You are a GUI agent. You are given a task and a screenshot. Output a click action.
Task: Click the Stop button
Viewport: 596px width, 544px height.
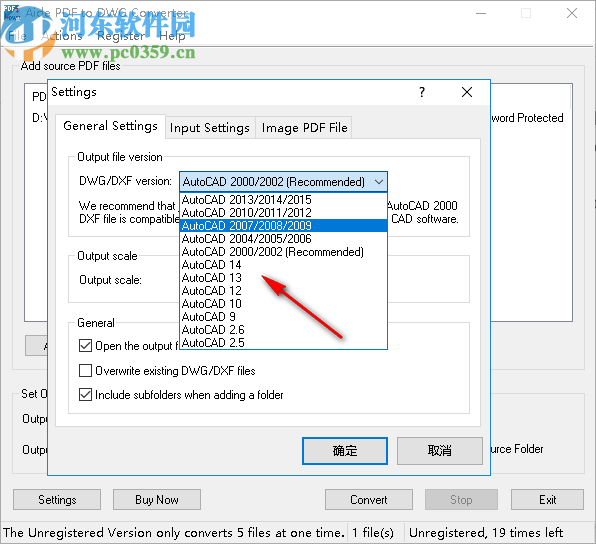(x=461, y=500)
